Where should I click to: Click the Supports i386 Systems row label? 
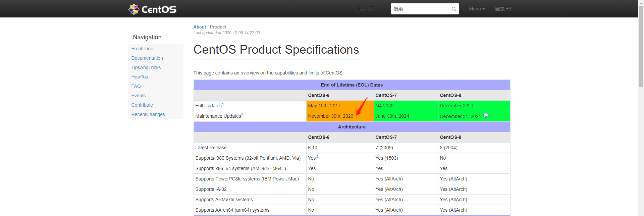[248, 158]
